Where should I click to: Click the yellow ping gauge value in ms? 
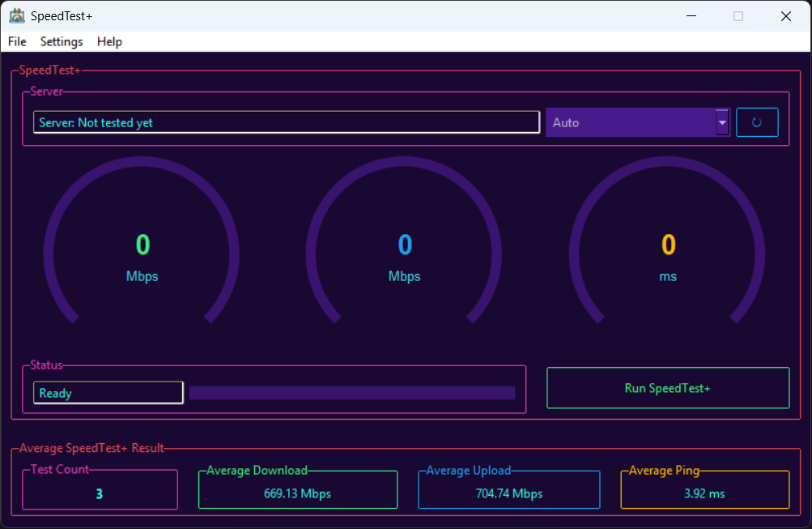[668, 245]
